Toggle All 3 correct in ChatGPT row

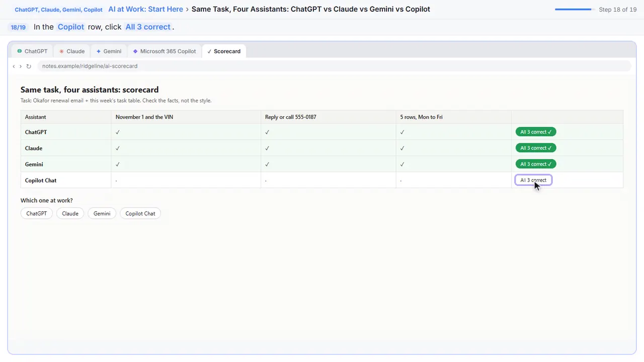[x=536, y=132]
